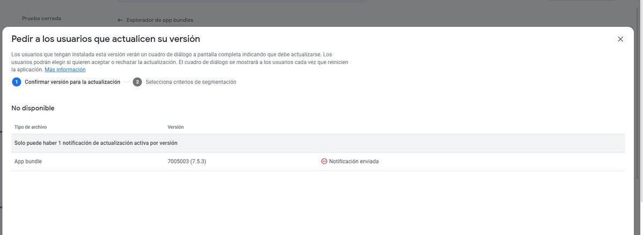
Task: Click the App bundle row cell
Action: (x=28, y=161)
